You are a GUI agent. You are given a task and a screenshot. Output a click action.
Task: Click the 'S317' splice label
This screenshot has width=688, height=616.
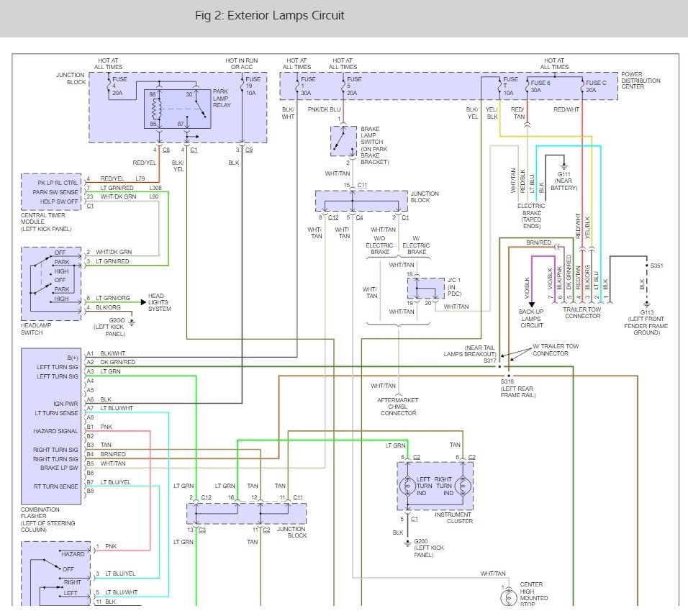(489, 361)
